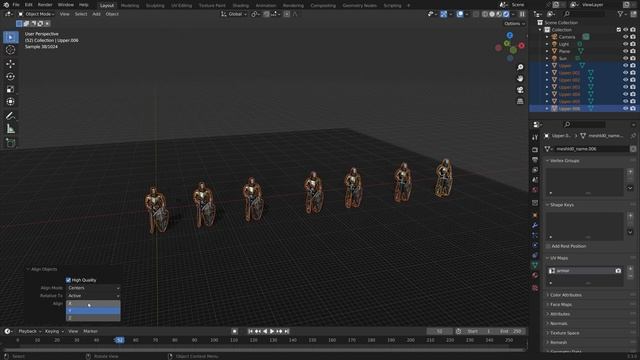The width and height of the screenshot is (640, 360).
Task: Open the Output properties tab icon
Action: coord(535,160)
